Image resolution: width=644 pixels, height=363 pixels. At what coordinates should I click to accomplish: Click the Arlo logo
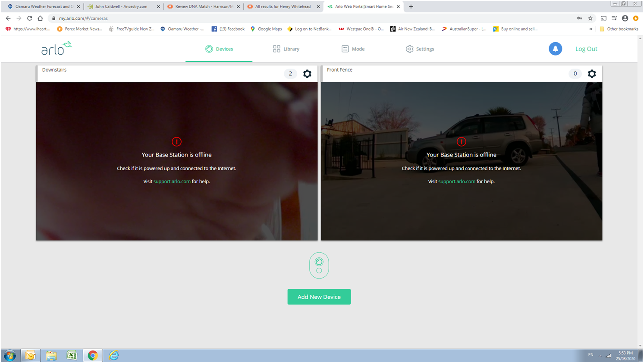tap(57, 49)
